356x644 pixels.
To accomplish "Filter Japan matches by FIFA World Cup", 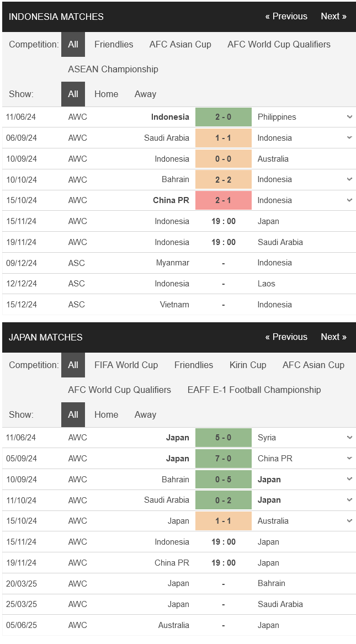I will (126, 365).
